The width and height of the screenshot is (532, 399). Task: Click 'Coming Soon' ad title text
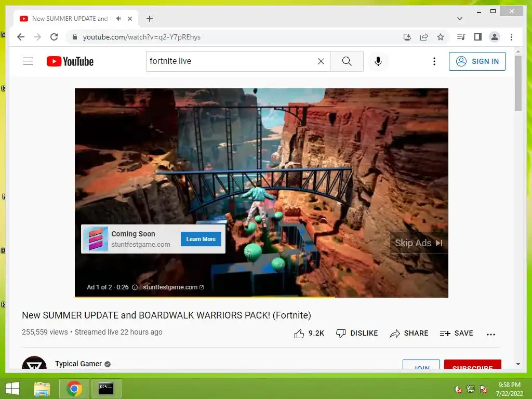(x=134, y=234)
